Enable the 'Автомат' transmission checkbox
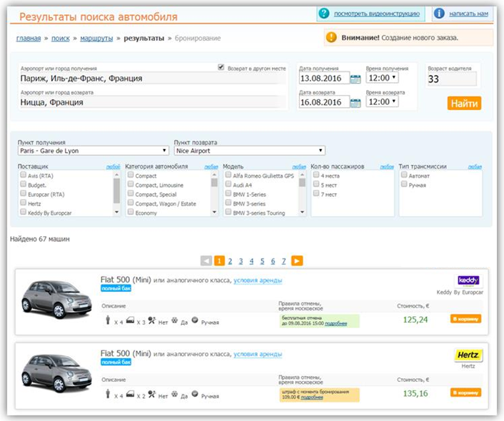The width and height of the screenshot is (504, 421). point(404,175)
